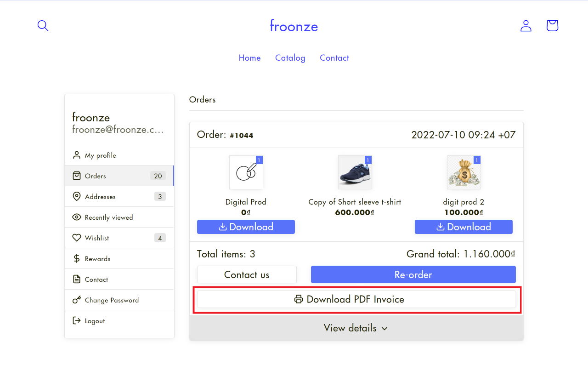
Task: Open the Contact link in top navigation
Action: [334, 58]
